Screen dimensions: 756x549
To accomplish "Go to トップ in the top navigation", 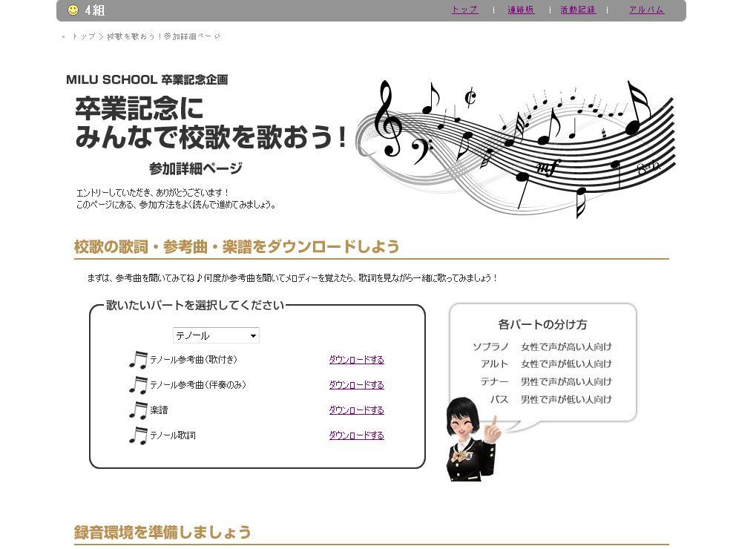I will 464,10.
